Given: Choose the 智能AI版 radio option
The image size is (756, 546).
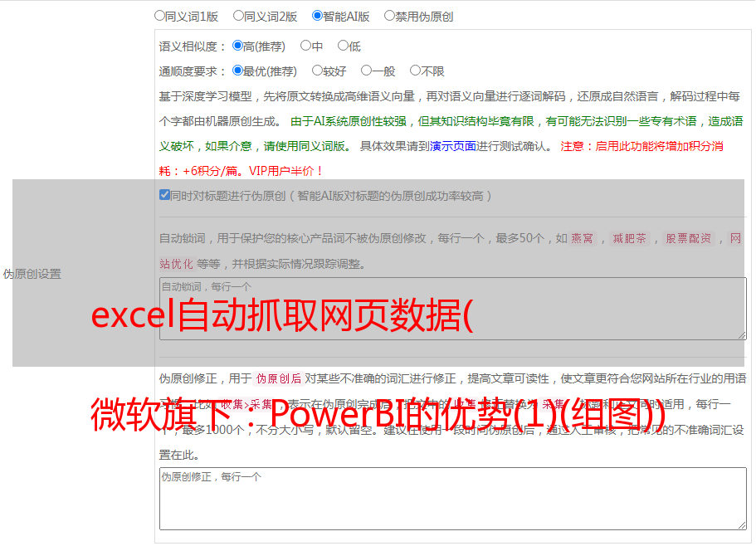Looking at the screenshot, I should tap(317, 16).
